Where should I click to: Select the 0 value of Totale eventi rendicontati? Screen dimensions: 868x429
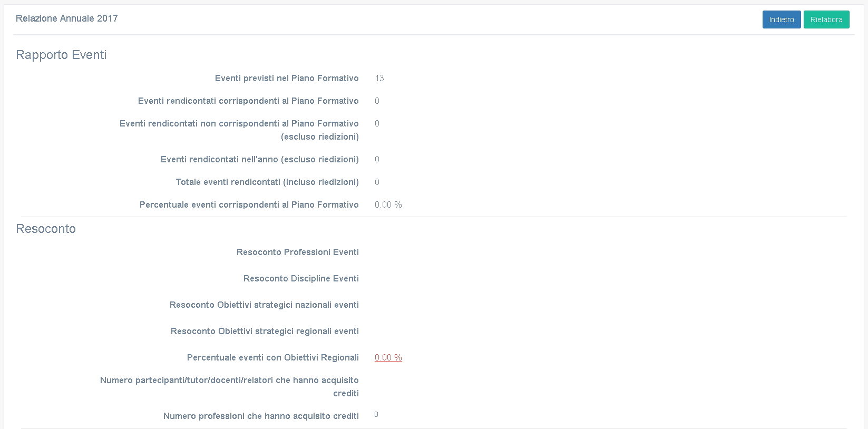(377, 182)
